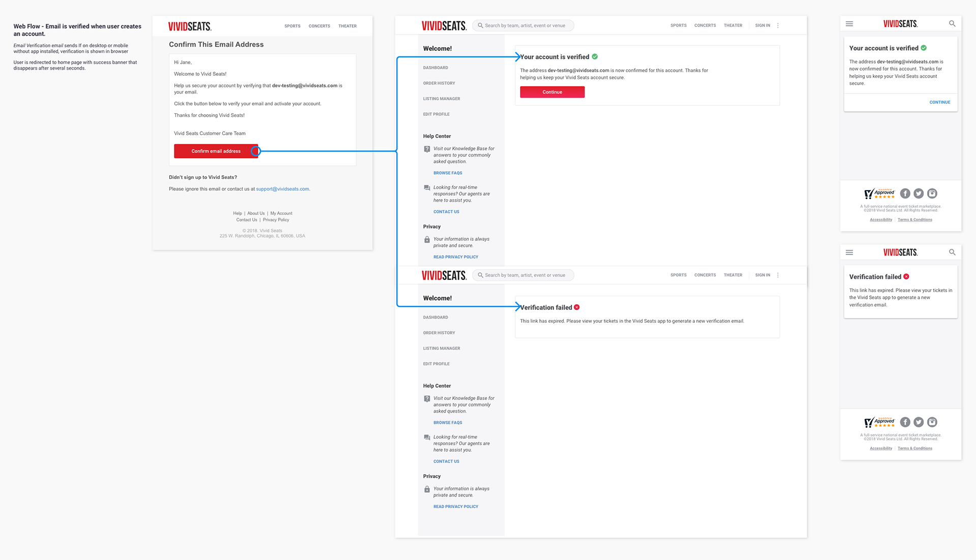Click the red failed X icon on desktop page

[577, 307]
